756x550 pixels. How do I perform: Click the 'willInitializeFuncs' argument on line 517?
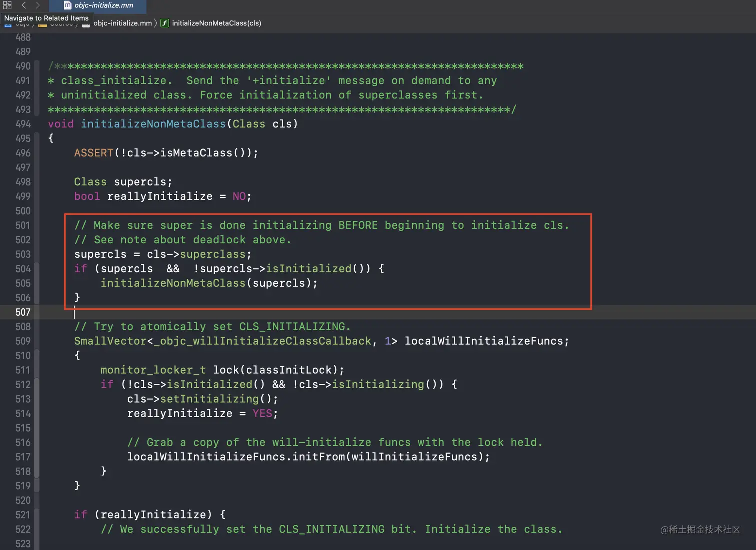414,457
